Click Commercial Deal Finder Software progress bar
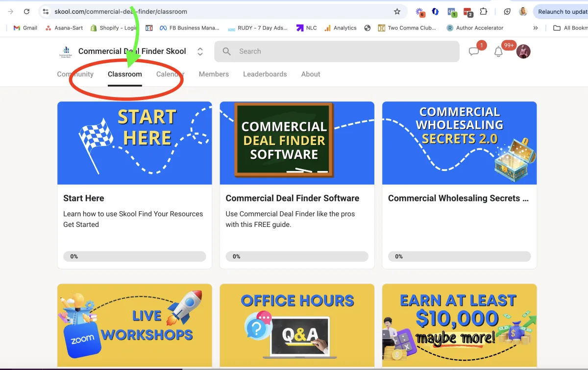The image size is (588, 370). click(297, 256)
